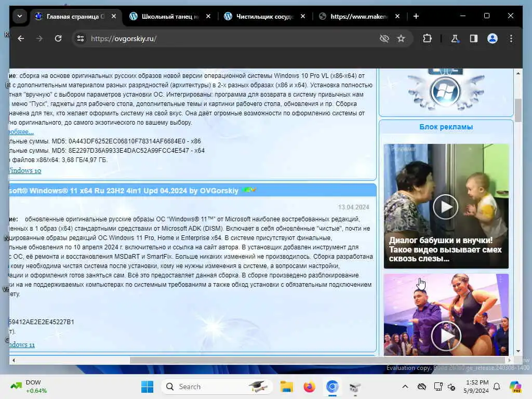Screen dimensions: 532x399
Task: Open the tab search dropdown arrow
Action: (20, 16)
